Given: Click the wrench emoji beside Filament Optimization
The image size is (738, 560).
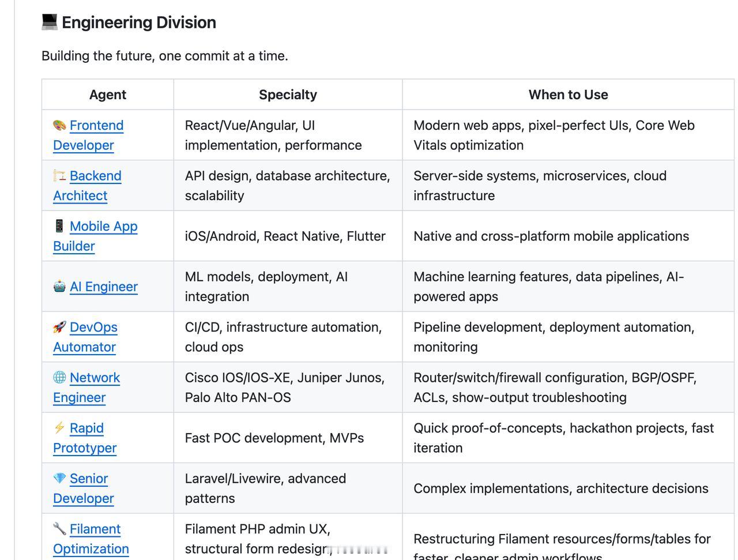Looking at the screenshot, I should pyautogui.click(x=59, y=529).
